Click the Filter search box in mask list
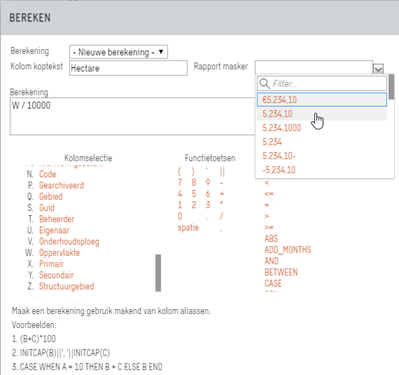This screenshot has width=399, height=375. [322, 83]
